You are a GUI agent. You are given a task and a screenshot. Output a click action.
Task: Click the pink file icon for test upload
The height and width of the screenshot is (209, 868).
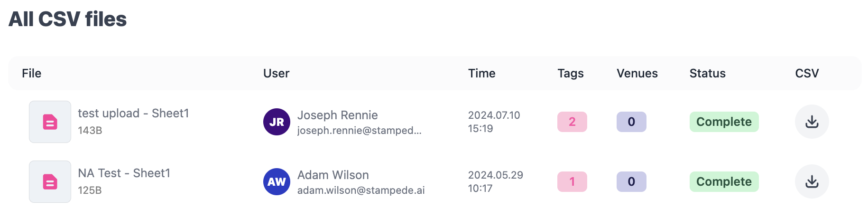pyautogui.click(x=50, y=122)
